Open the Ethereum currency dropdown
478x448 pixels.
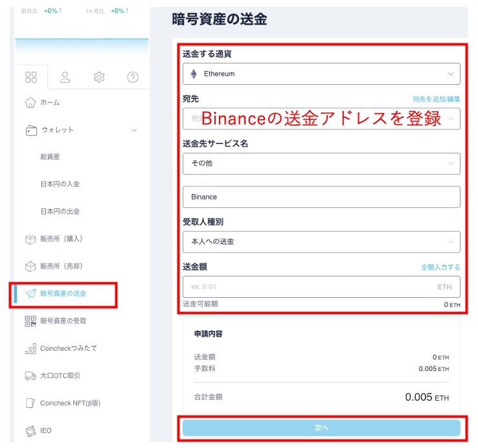321,74
